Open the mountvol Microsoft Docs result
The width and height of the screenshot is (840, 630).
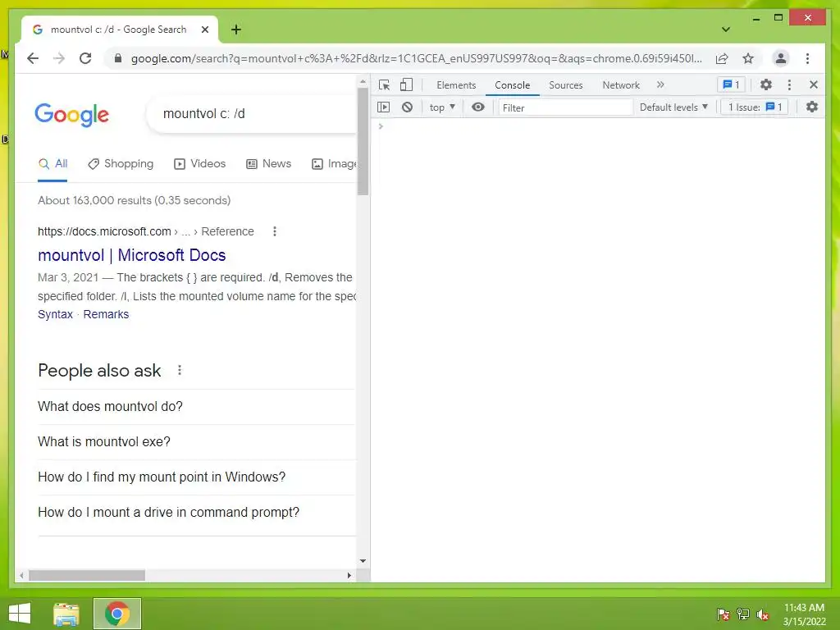[132, 255]
